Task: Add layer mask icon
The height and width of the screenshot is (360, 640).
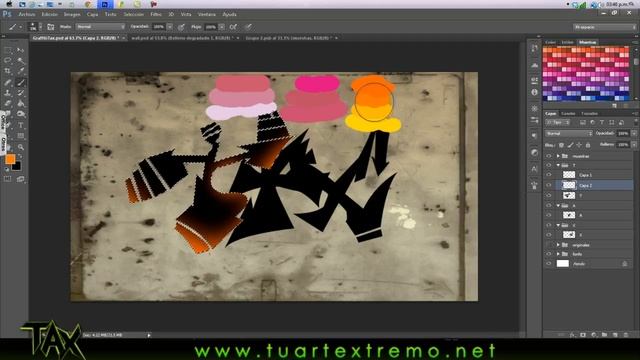Action: (583, 335)
